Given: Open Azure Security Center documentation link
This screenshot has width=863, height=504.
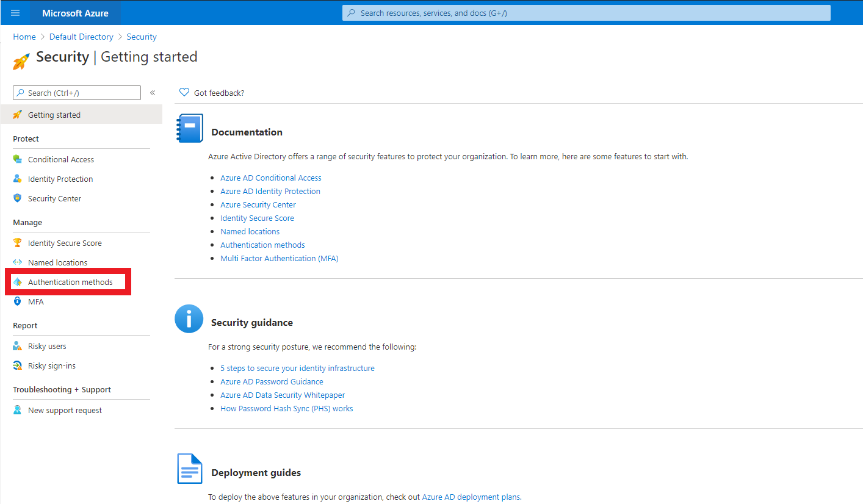Looking at the screenshot, I should point(258,204).
